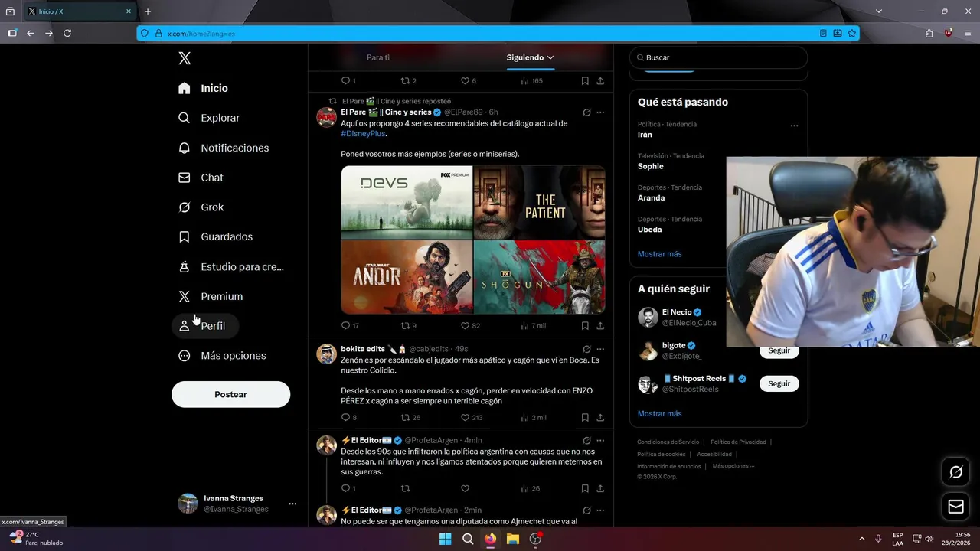This screenshot has width=980, height=551.
Task: Repost El Editor tweet from 4min ago
Action: point(406,488)
